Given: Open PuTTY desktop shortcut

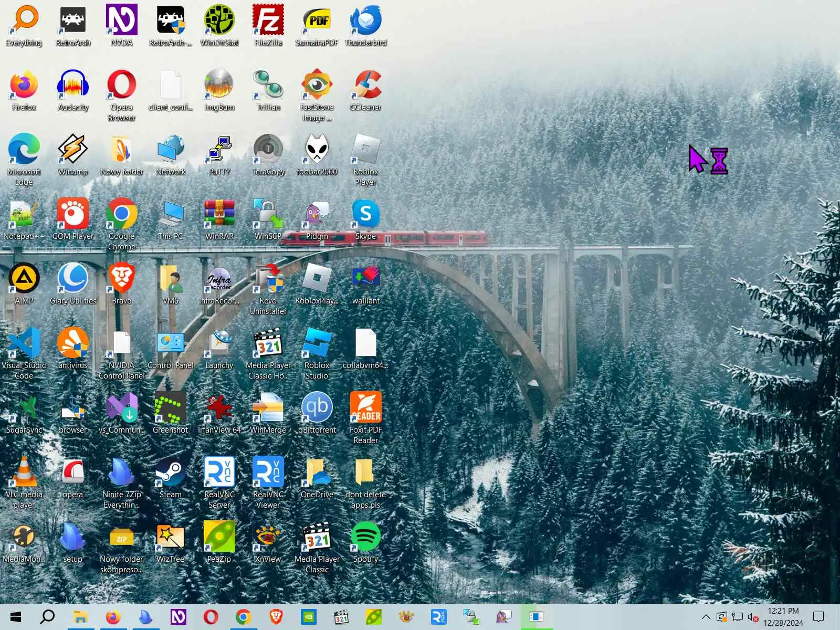Looking at the screenshot, I should click(x=219, y=154).
